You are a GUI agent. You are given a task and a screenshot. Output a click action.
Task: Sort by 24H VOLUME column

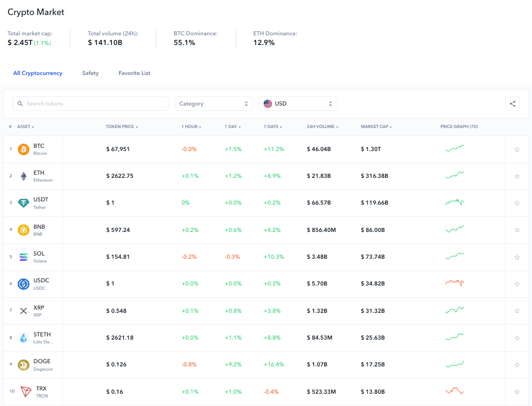323,126
